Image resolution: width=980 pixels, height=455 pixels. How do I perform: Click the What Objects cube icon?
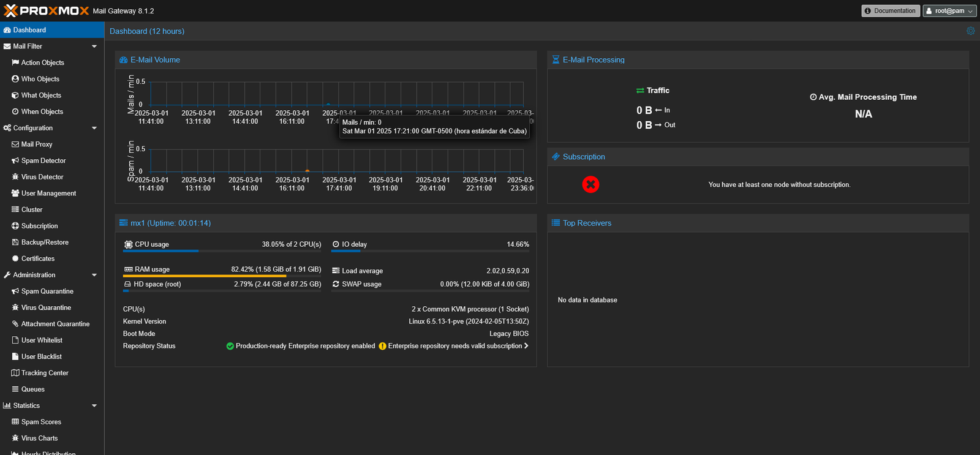(x=15, y=96)
